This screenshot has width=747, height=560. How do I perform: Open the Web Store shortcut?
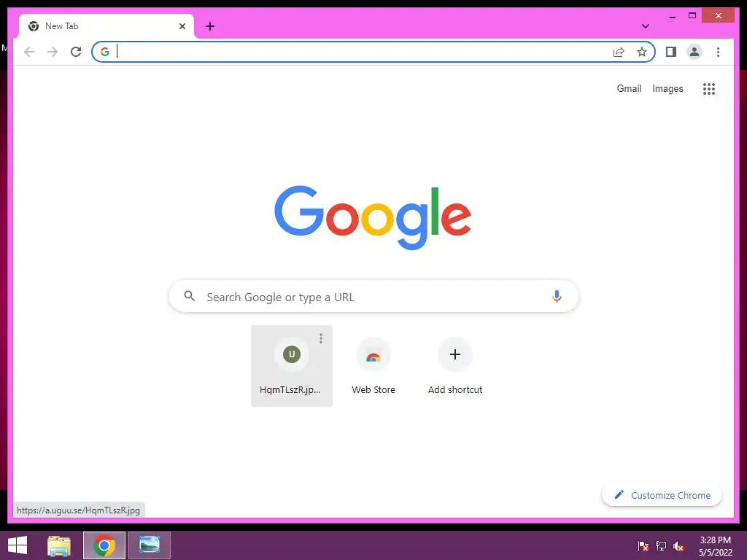[373, 366]
